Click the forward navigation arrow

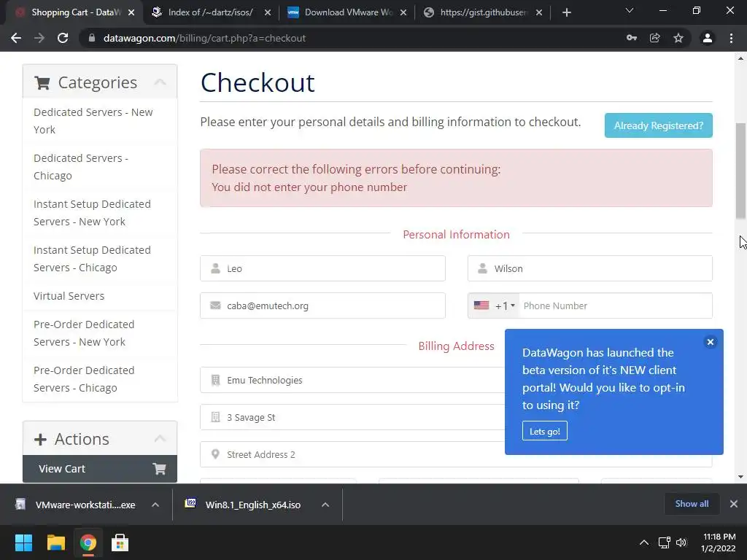coord(39,38)
